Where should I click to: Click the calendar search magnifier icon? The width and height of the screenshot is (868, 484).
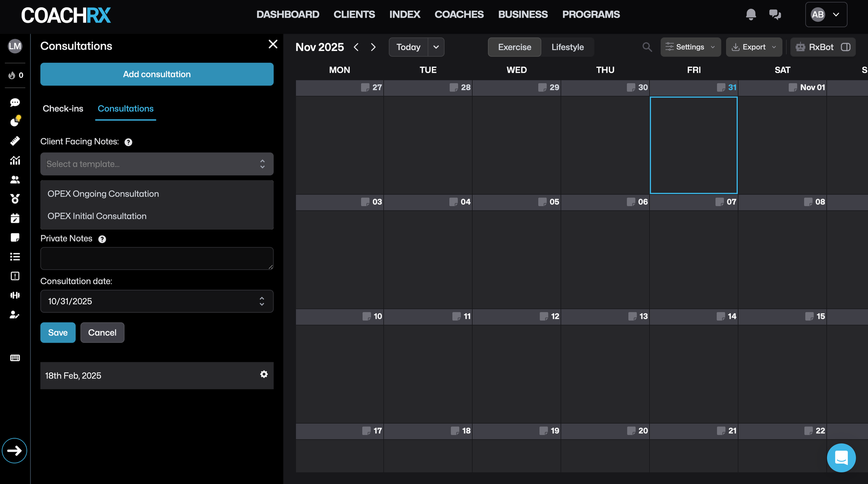click(x=647, y=47)
